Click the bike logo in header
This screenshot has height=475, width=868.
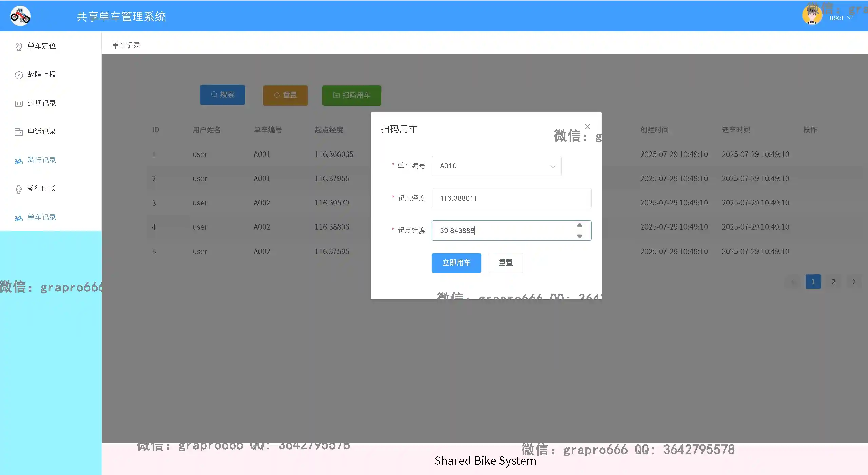click(20, 16)
